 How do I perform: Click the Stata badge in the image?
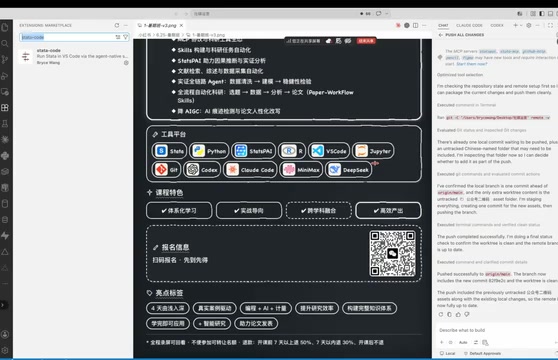169,151
